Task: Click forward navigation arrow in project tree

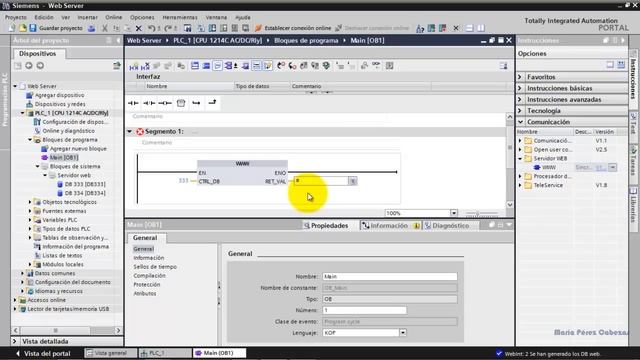Action: pyautogui.click(x=40, y=66)
